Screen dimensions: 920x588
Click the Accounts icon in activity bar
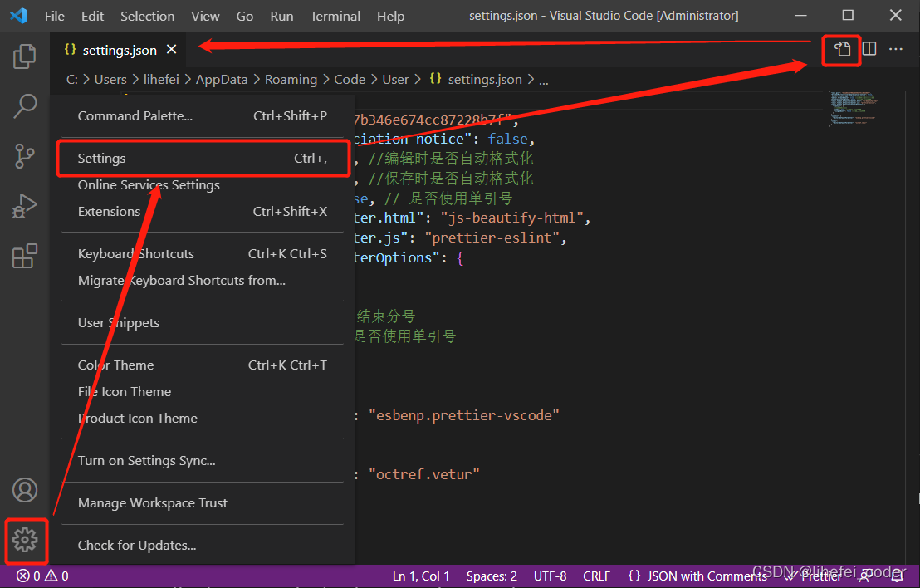[25, 490]
